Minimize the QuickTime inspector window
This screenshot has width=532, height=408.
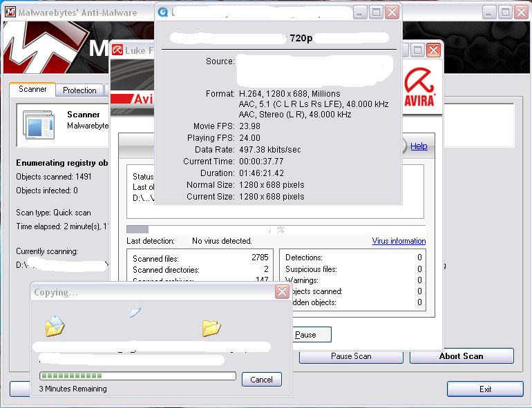coord(360,12)
